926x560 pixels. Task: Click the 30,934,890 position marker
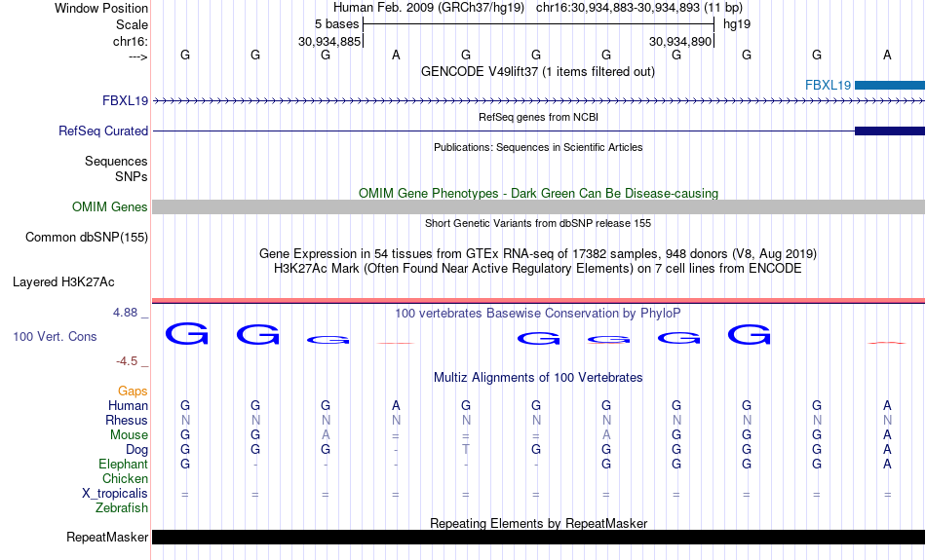pos(680,41)
